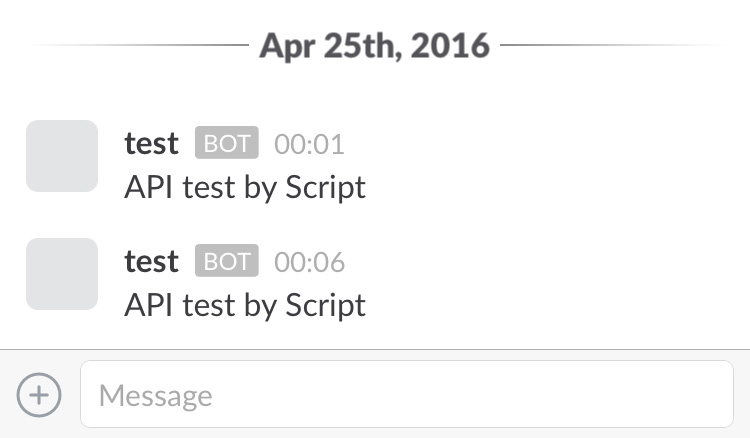
Task: Select the message text posted at 00:01
Action: [245, 187]
